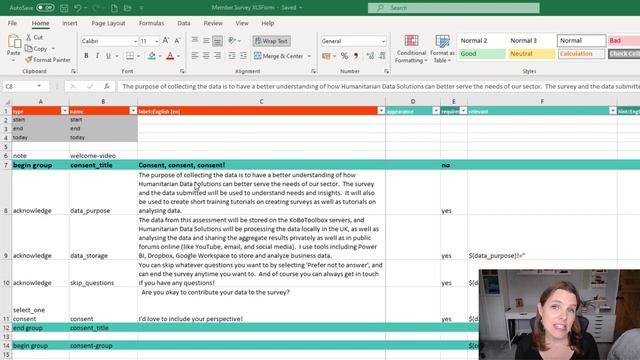
Task: Click the Undo arrow icon
Action: point(78,8)
